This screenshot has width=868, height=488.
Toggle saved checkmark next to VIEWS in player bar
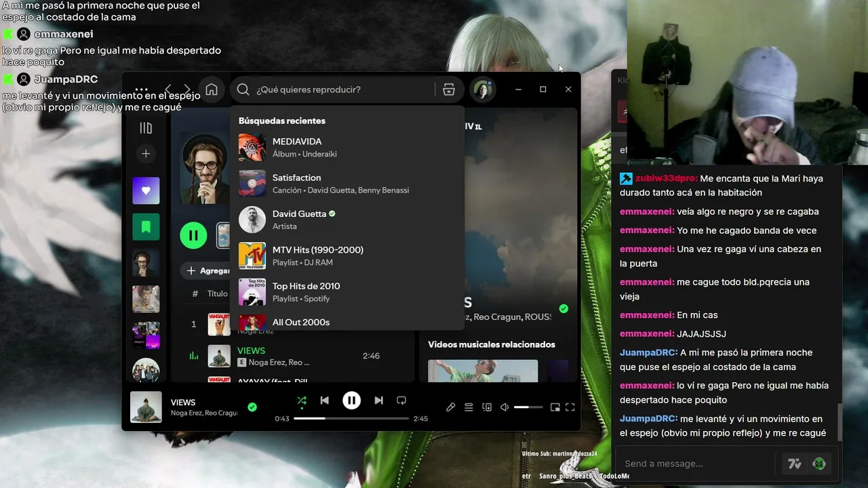point(252,407)
